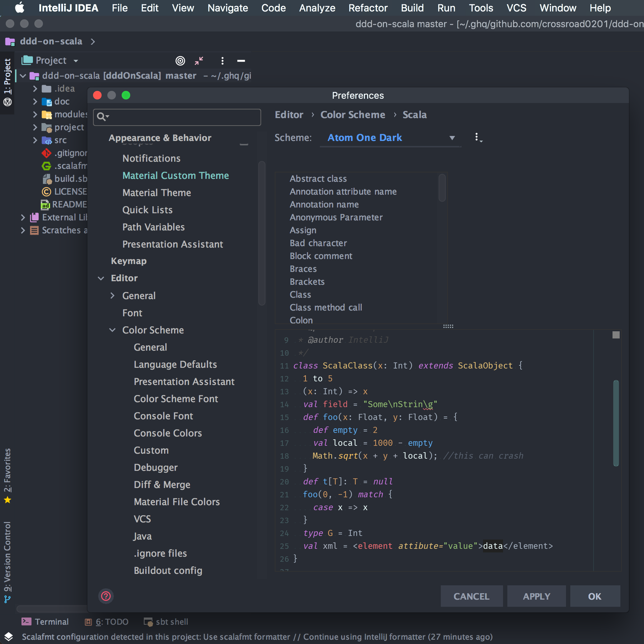
Task: Click the External Libraries icon in the Project tree
Action: coord(34,217)
